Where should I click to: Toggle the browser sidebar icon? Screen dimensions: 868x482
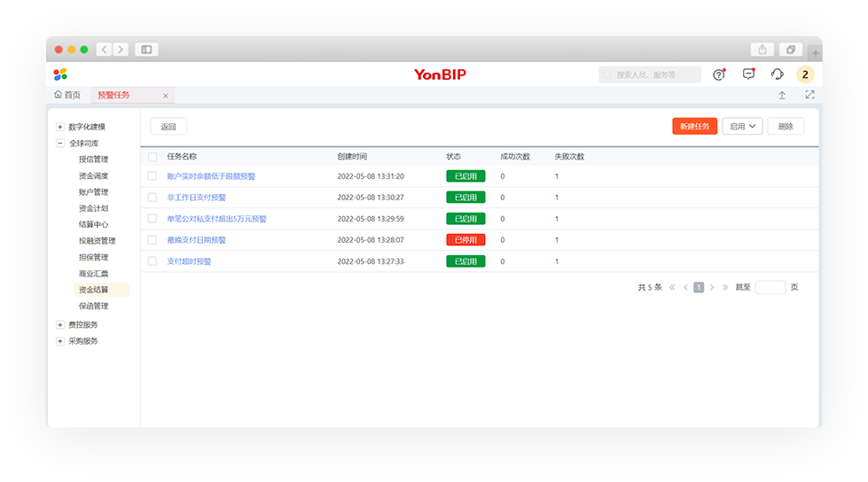(146, 50)
